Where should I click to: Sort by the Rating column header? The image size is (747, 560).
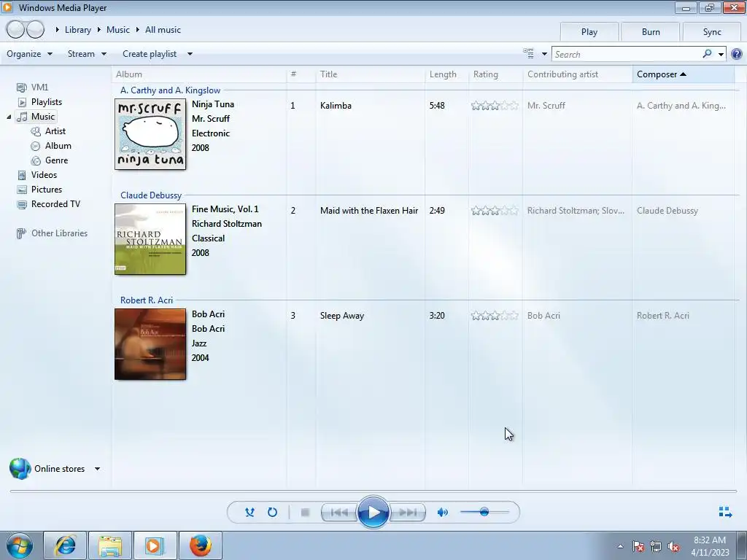point(495,74)
